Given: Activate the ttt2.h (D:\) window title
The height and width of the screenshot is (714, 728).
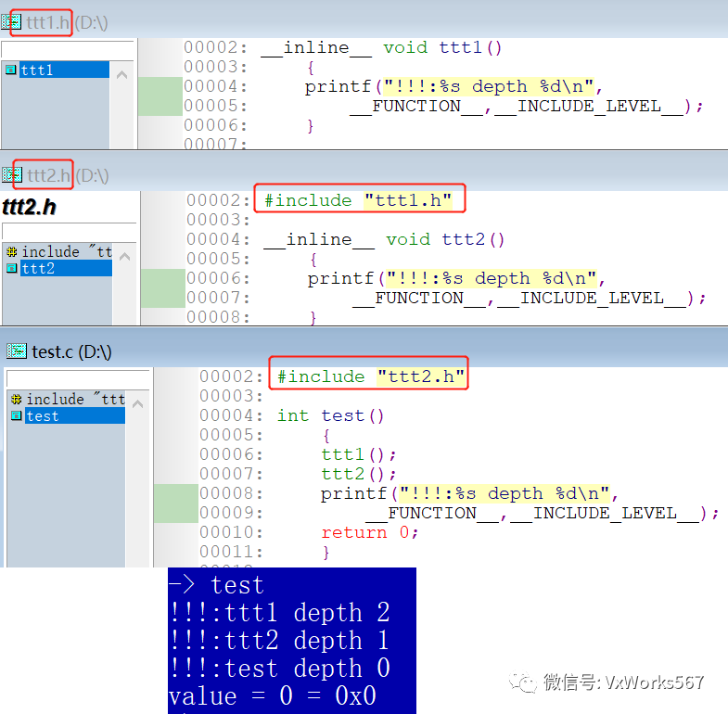Looking at the screenshot, I should click(68, 175).
